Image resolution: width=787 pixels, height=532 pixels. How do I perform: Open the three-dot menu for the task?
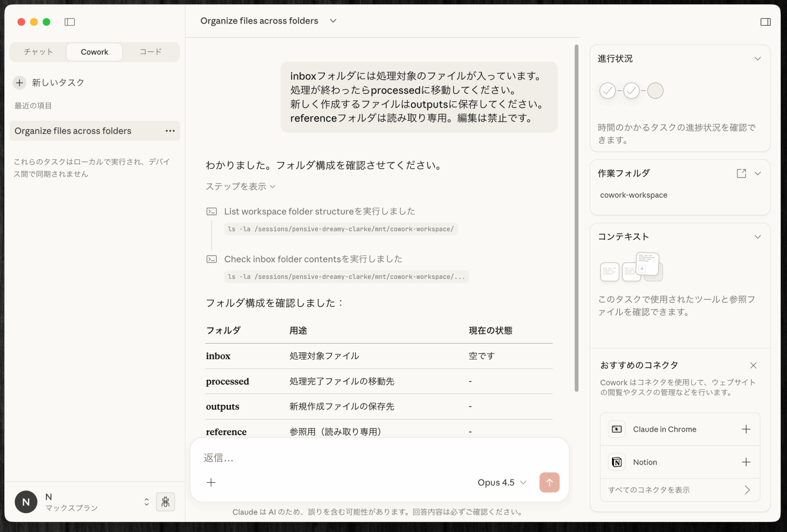[170, 131]
